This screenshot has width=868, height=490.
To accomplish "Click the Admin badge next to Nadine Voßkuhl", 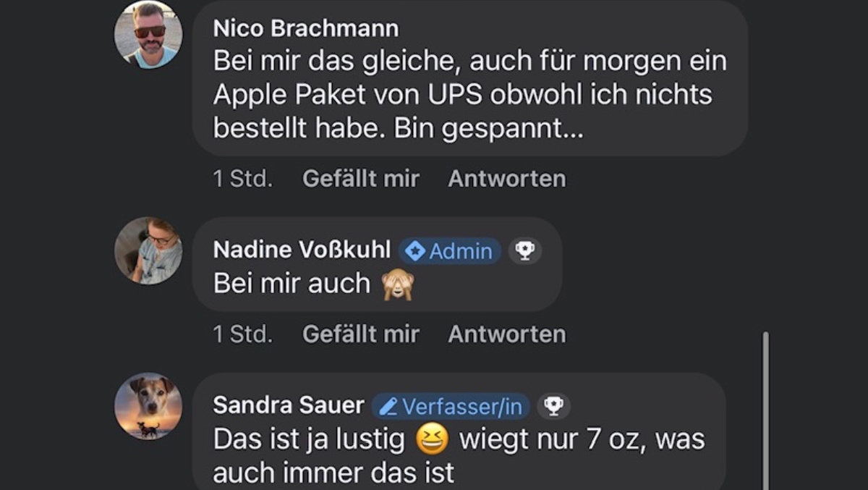I will click(450, 251).
